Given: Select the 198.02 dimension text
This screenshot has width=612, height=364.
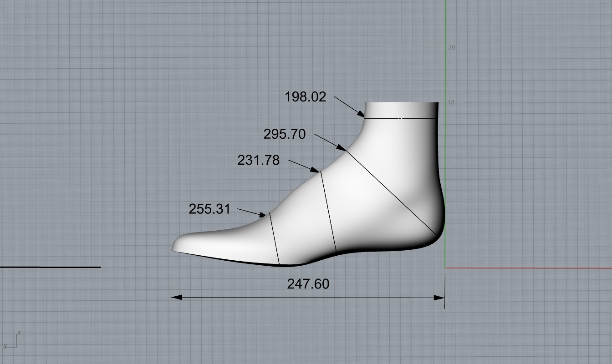Looking at the screenshot, I should (306, 97).
